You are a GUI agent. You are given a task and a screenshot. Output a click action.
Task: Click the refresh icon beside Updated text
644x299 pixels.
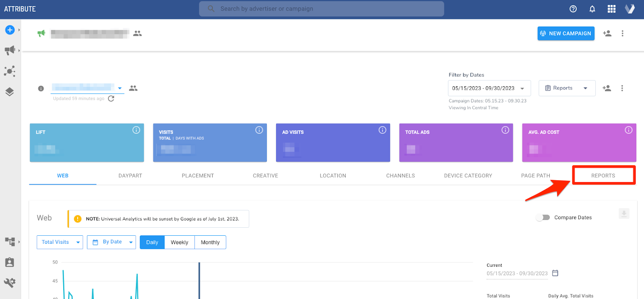111,98
